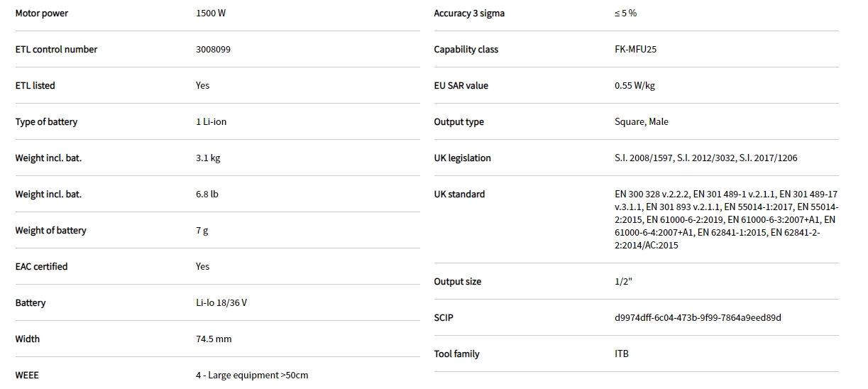Click the EU SAR value 0.55 W/kg
868x389 pixels.
[x=634, y=86]
